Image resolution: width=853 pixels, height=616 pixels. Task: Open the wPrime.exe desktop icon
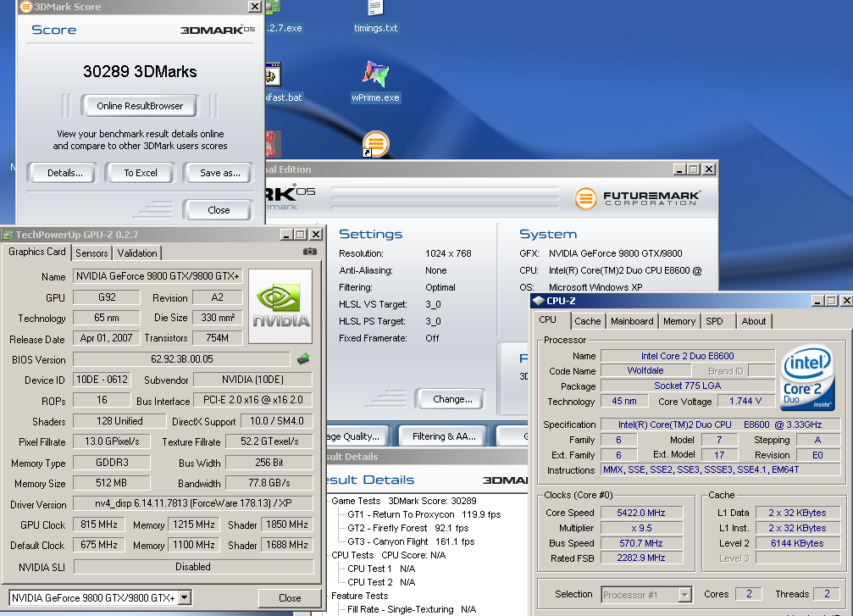pyautogui.click(x=375, y=81)
